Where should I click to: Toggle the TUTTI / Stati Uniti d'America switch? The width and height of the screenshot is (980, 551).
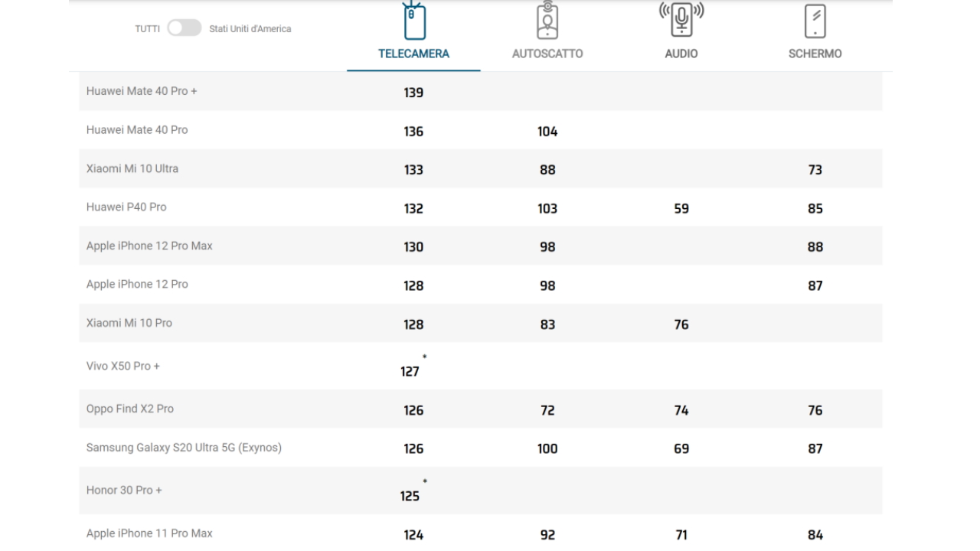[x=184, y=28]
